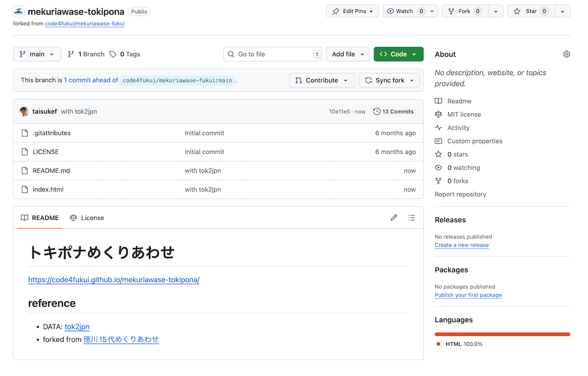The image size is (588, 376).
Task: Open the green Code dropdown
Action: pyautogui.click(x=399, y=54)
